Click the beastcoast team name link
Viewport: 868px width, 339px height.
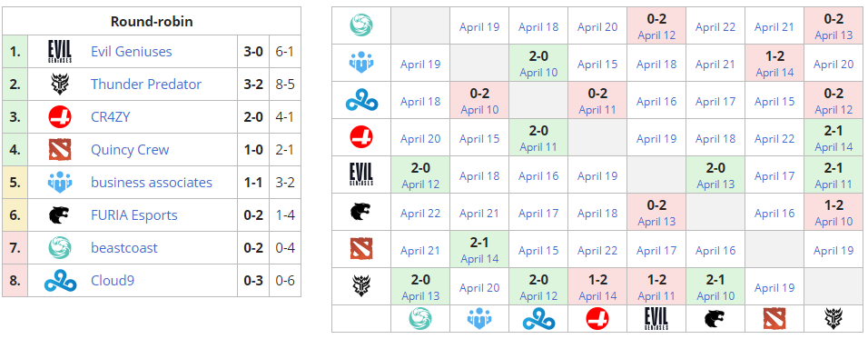(124, 247)
